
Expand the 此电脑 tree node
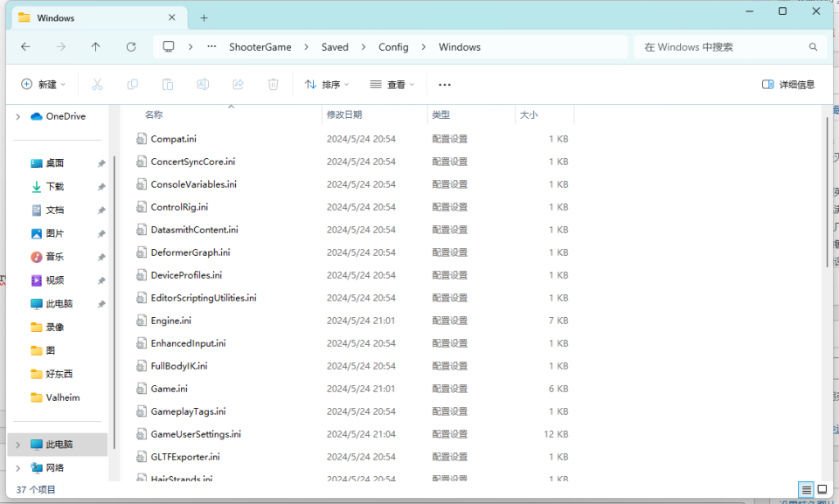tap(18, 445)
